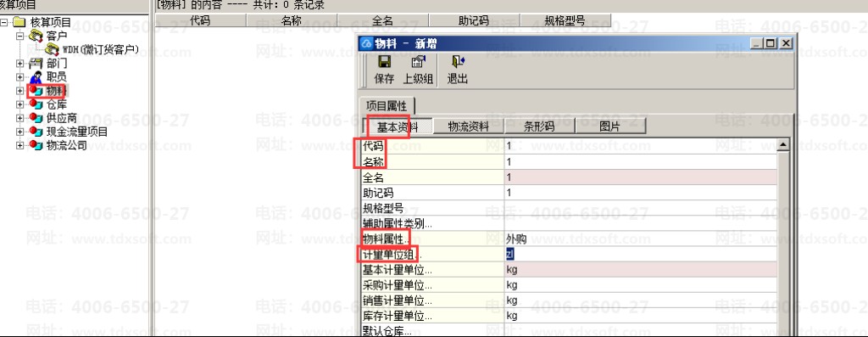This screenshot has height=337, width=868.
Task: Sort by the 助记码 column header
Action: [474, 20]
